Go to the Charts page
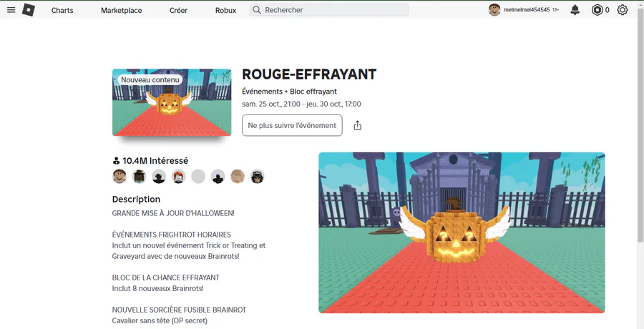Screen dimensions: 644x329 62,10
